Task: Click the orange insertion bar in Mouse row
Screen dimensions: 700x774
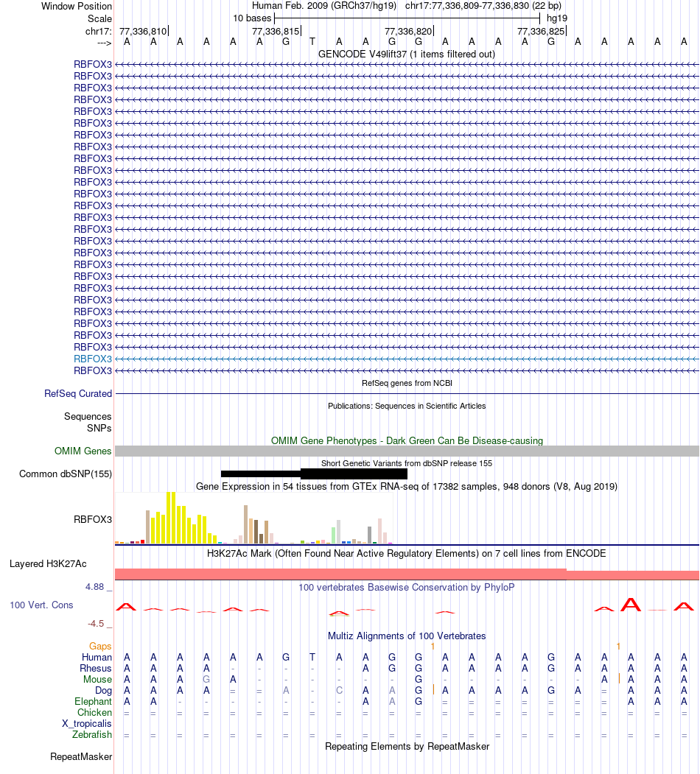Action: pyautogui.click(x=619, y=679)
